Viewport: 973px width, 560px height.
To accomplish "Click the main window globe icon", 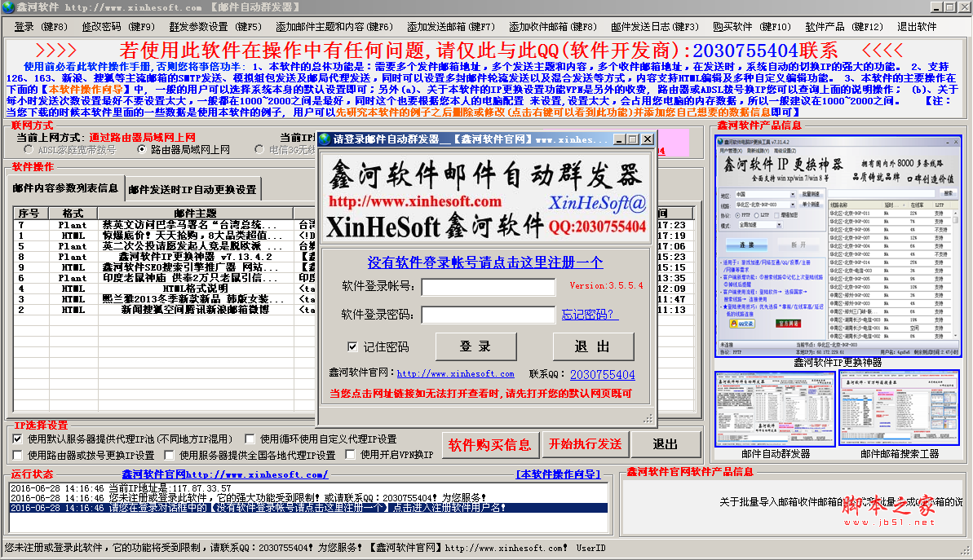I will click(9, 7).
